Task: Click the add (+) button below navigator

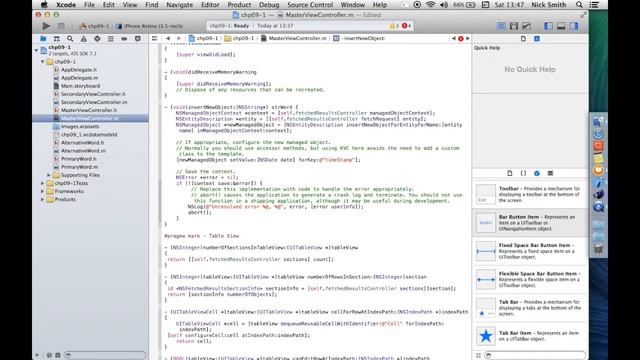Action: (x=37, y=356)
